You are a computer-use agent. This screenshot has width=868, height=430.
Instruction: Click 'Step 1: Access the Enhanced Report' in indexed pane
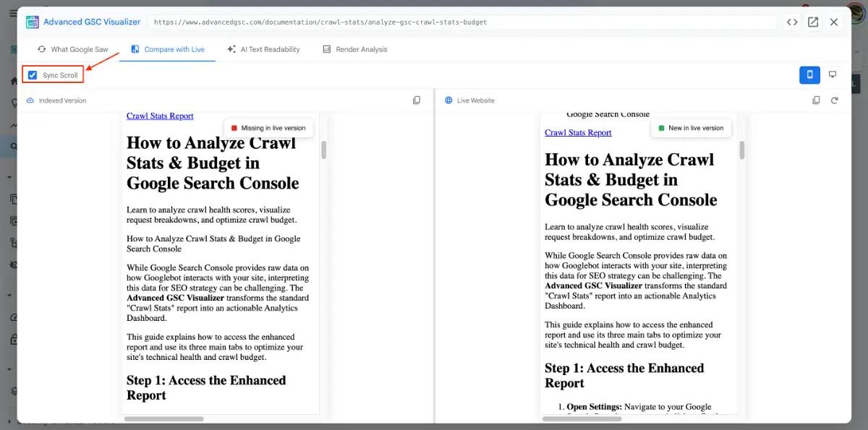[x=206, y=387]
